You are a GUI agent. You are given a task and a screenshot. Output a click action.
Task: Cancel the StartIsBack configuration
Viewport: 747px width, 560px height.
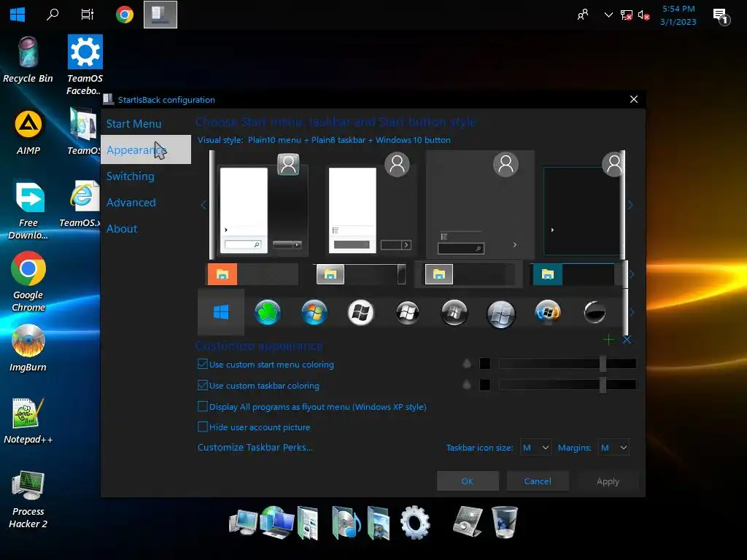[x=538, y=481]
